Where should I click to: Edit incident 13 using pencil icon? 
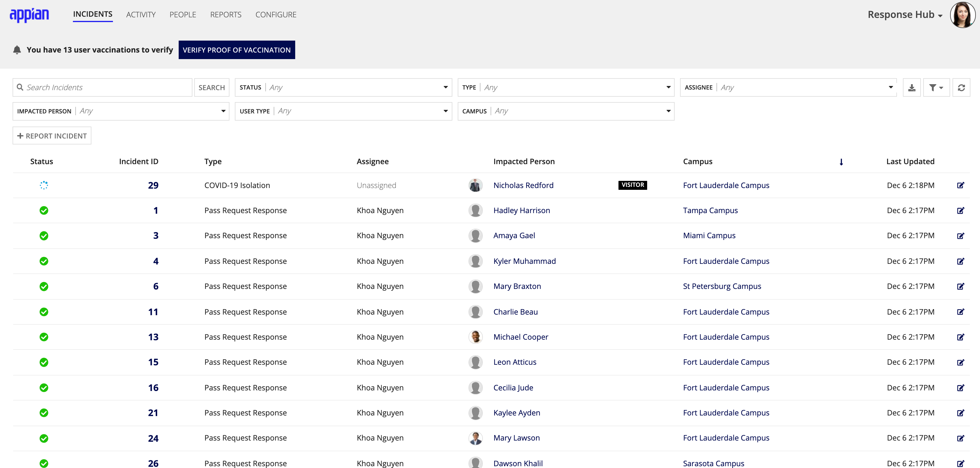pyautogui.click(x=961, y=337)
